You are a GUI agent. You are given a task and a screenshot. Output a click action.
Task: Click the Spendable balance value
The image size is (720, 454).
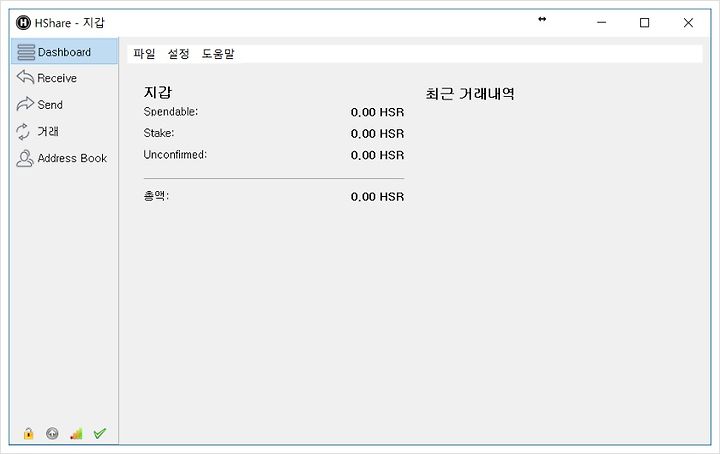coord(377,112)
